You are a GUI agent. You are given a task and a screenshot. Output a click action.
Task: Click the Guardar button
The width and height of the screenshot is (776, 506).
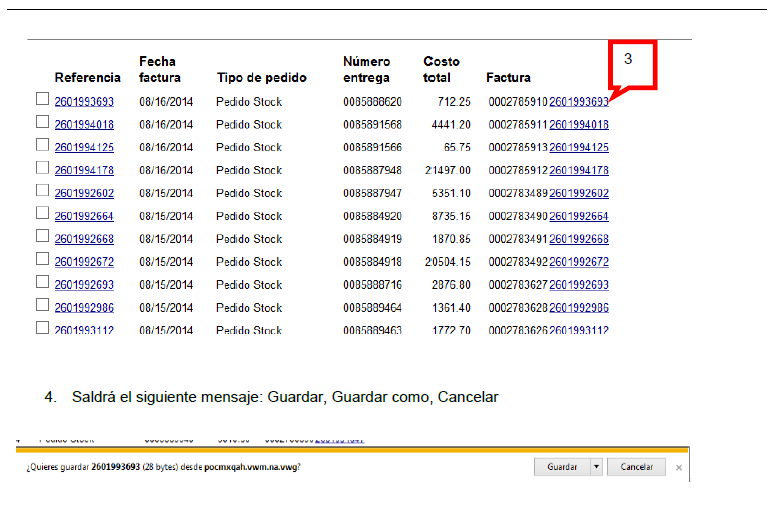(562, 467)
